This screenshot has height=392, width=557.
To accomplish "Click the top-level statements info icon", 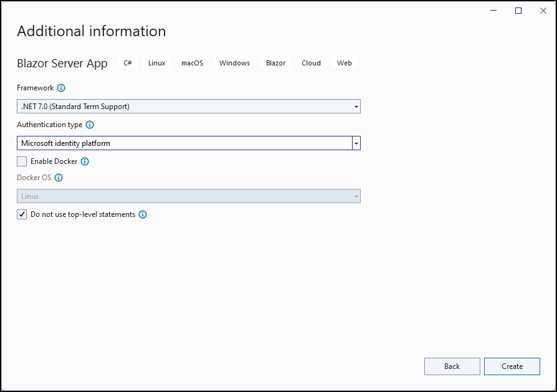I will point(143,214).
